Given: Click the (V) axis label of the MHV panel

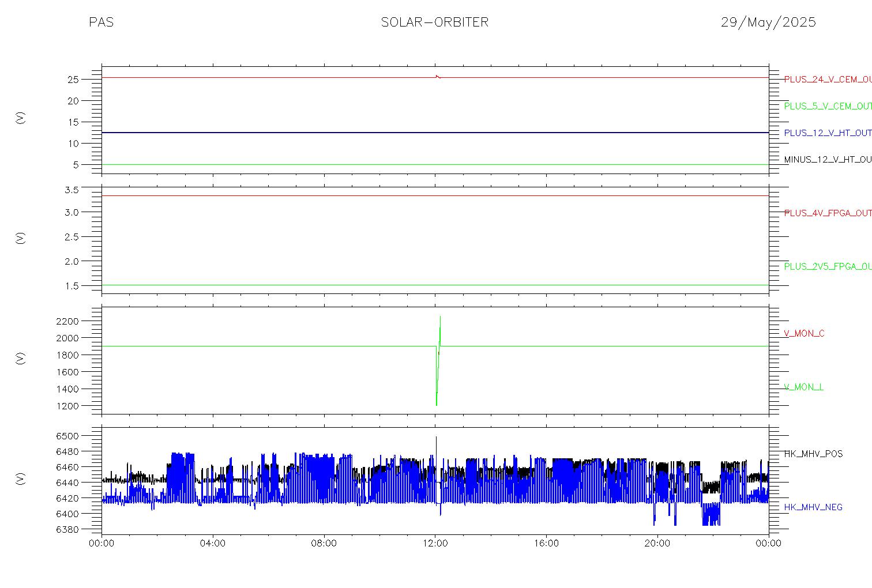Looking at the screenshot, I should click(21, 478).
